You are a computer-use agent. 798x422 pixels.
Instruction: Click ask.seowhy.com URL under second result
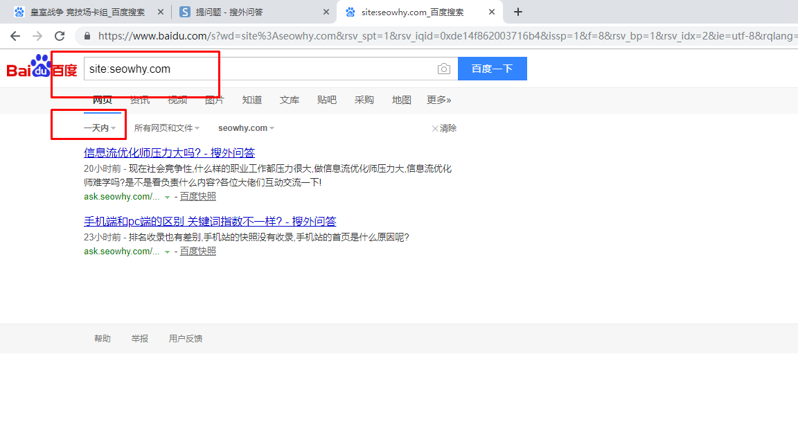(122, 251)
